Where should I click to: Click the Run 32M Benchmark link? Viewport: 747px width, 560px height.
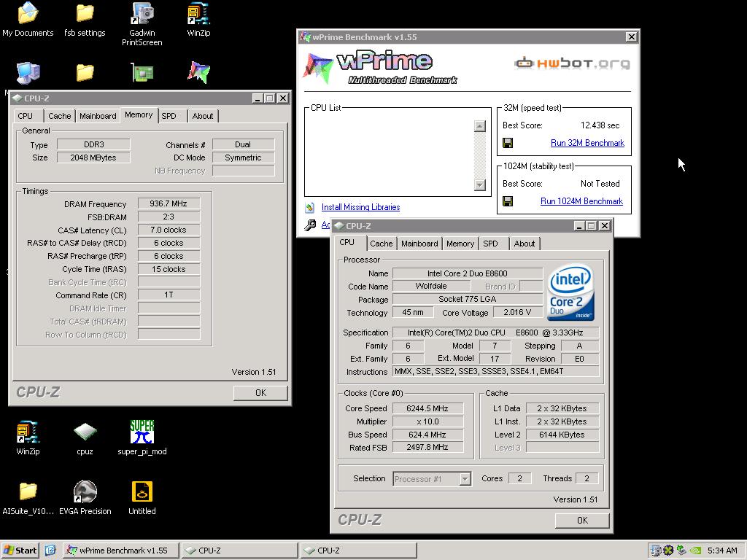tap(587, 143)
